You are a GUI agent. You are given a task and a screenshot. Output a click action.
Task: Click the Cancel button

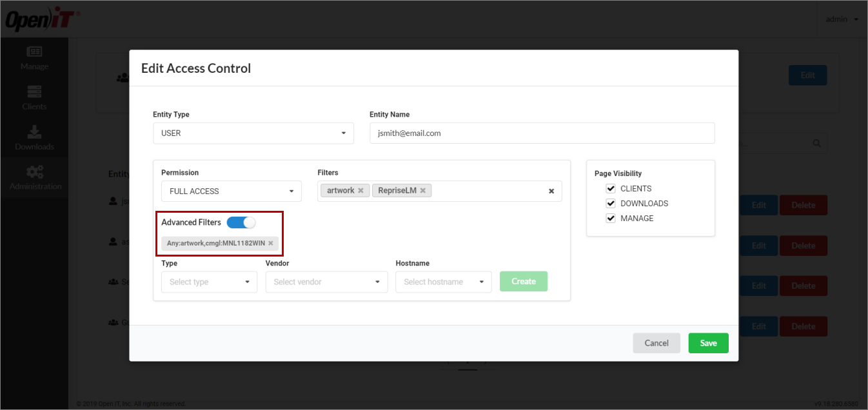656,343
